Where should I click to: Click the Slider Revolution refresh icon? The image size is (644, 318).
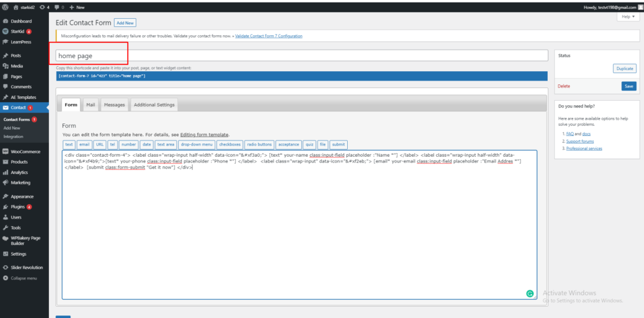click(x=6, y=268)
